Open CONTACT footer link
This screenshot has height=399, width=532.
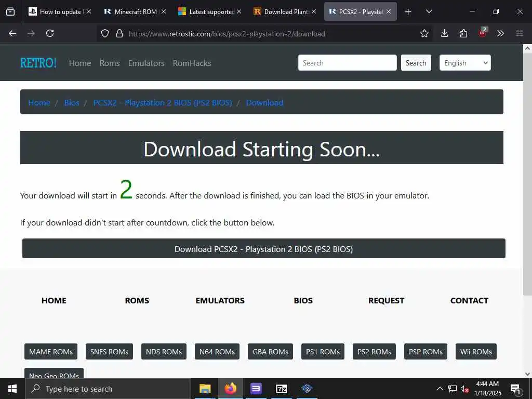(469, 301)
